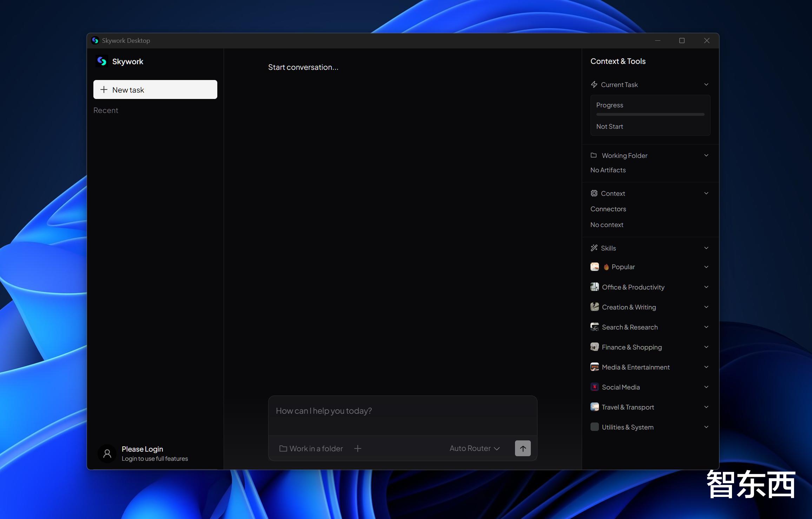Open the Auto Router model dropdown
This screenshot has height=519, width=812.
coord(474,448)
